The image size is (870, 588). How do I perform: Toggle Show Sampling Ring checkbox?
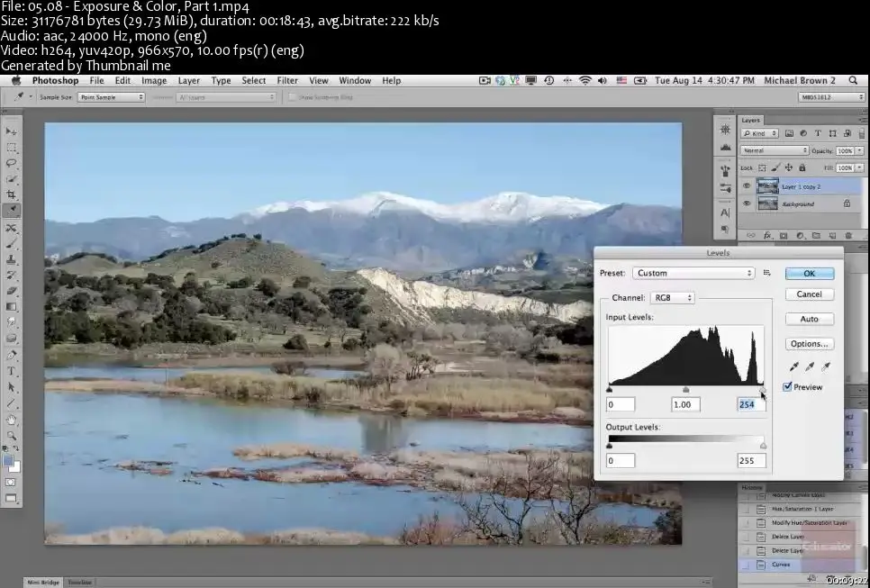point(292,97)
